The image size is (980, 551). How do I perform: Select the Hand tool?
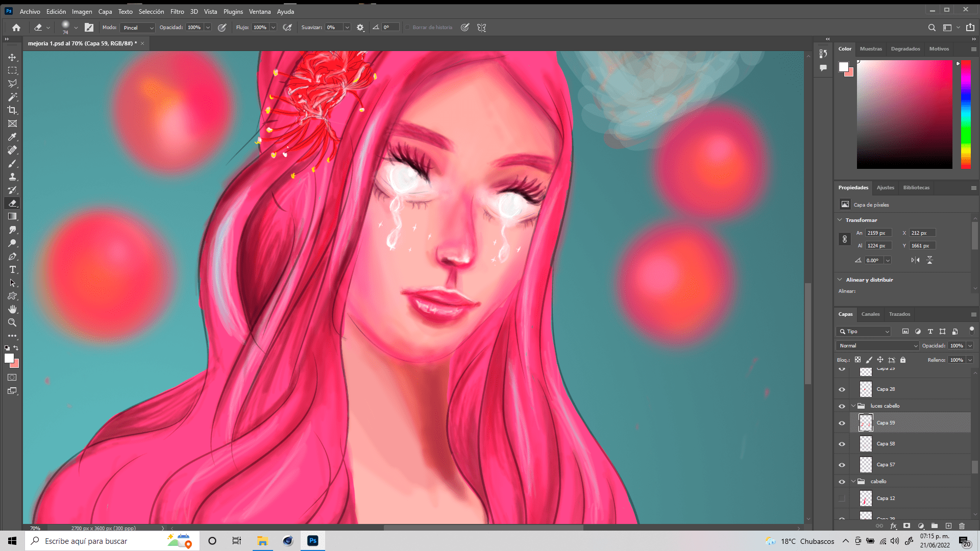[x=12, y=309]
